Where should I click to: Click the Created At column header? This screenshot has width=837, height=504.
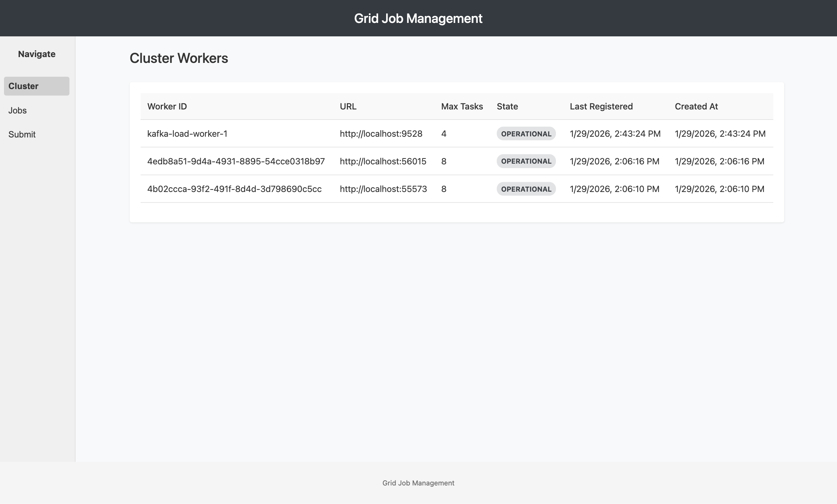pos(696,107)
